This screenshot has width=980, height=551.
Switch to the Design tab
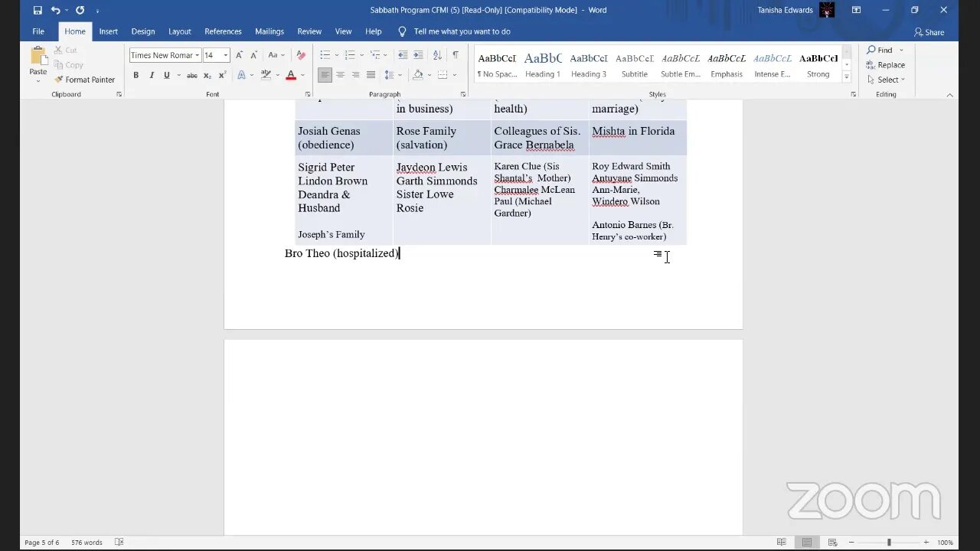tap(143, 31)
